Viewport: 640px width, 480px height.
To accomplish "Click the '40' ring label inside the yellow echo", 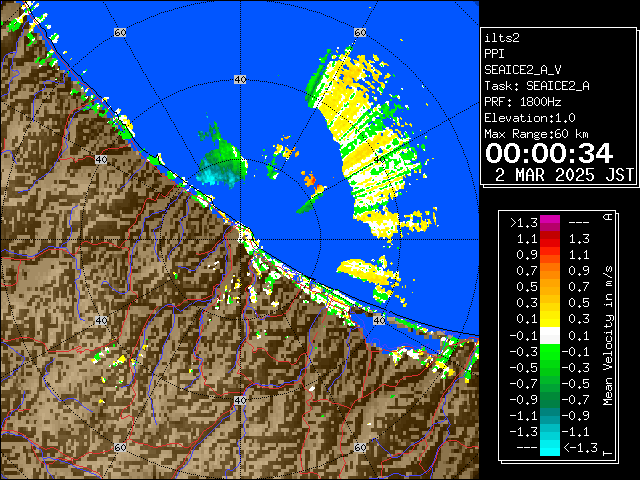I will pyautogui.click(x=379, y=160).
